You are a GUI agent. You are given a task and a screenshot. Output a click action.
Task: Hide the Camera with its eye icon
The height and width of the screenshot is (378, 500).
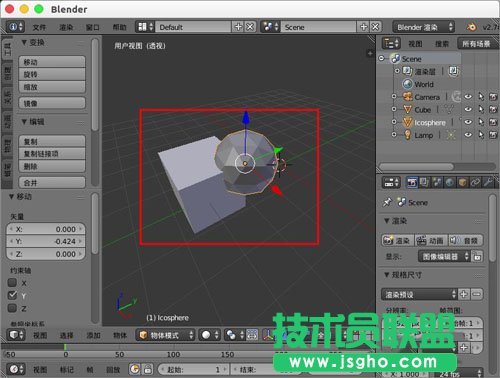pos(468,97)
